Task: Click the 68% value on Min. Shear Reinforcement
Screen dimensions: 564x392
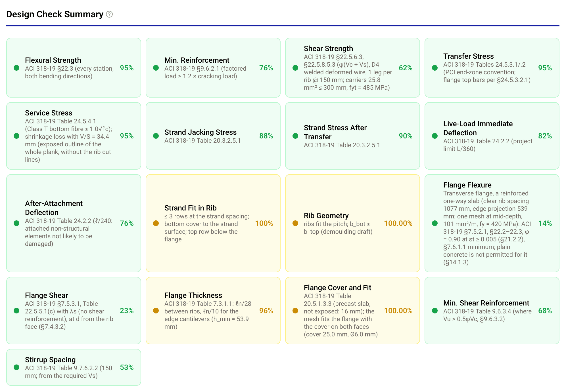Action: (545, 311)
